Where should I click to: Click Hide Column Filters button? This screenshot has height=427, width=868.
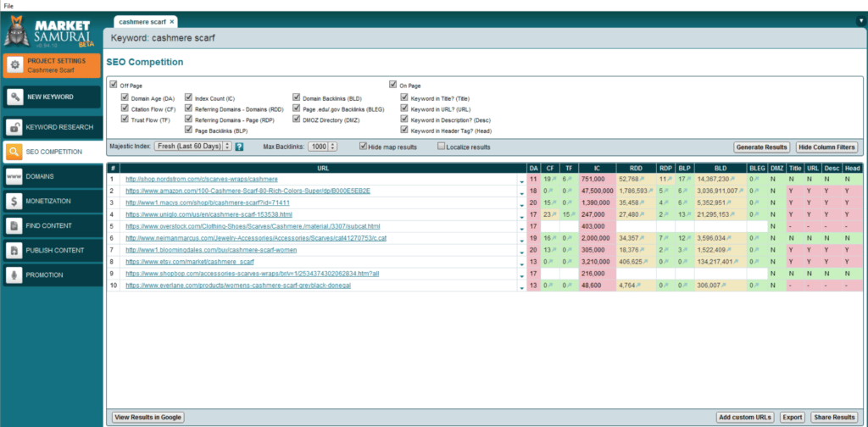pyautogui.click(x=827, y=147)
